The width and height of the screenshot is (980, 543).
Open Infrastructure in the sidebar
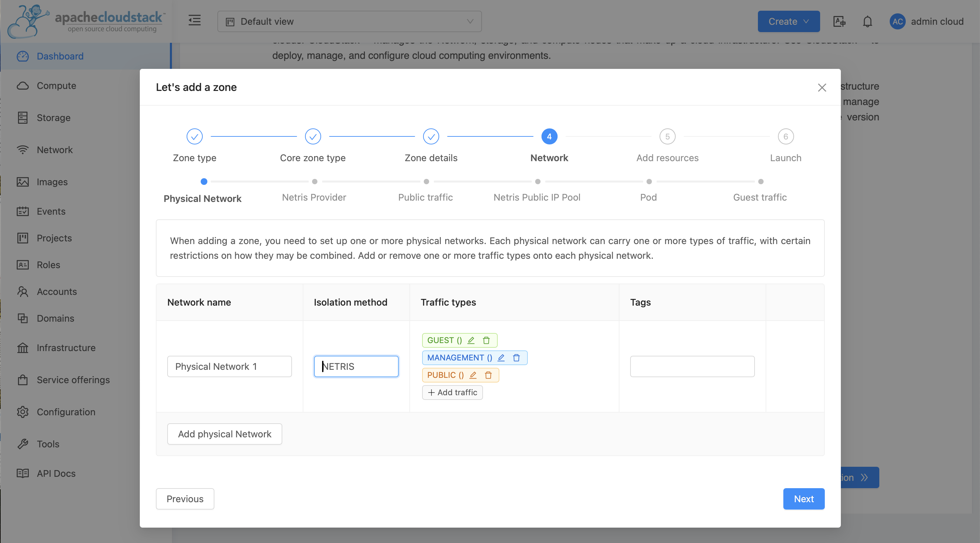[x=66, y=347]
